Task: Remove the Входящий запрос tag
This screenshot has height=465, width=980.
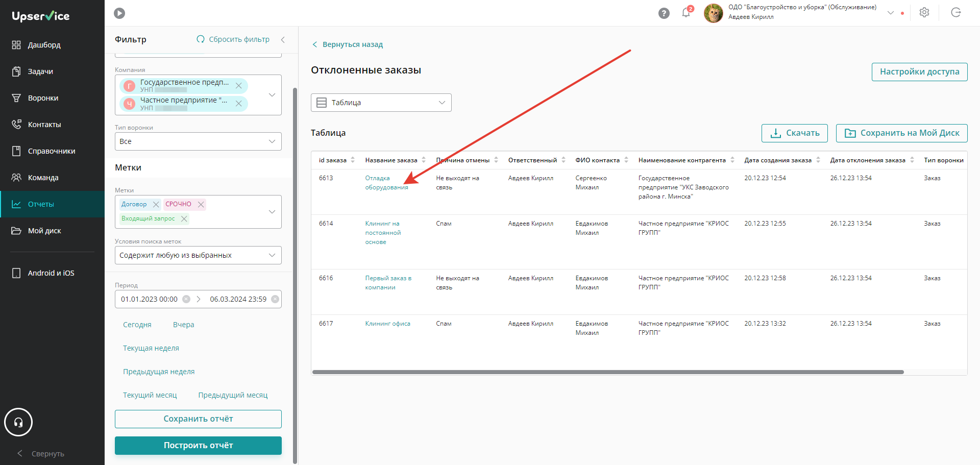Action: tap(184, 218)
